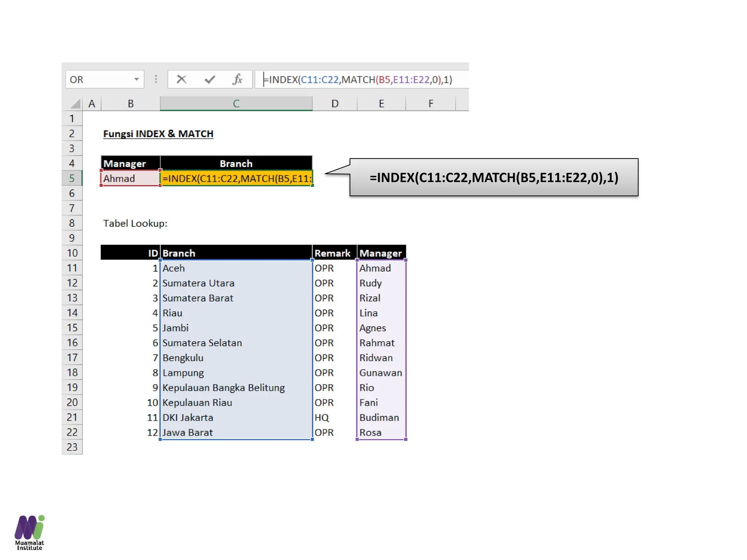Click the 'Remark' table header
This screenshot has height=560, width=747.
[x=335, y=253]
